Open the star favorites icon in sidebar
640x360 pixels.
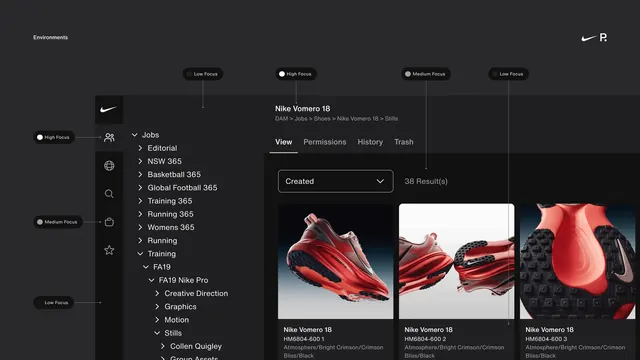(x=109, y=250)
